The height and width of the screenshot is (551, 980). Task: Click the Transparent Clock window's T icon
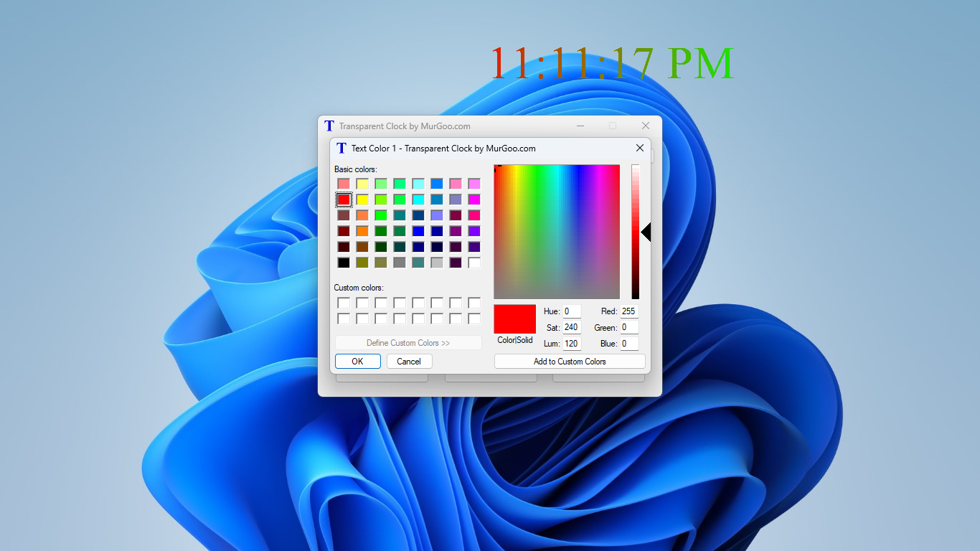pyautogui.click(x=329, y=126)
